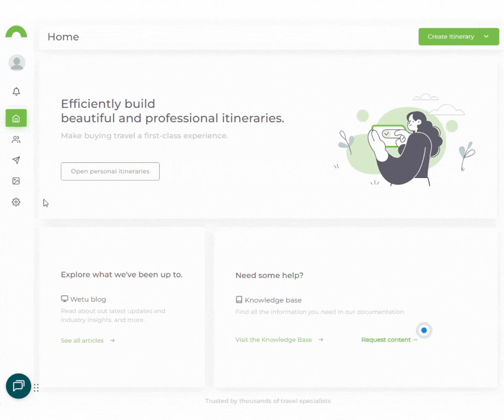Open the people/contacts sidebar icon
The height and width of the screenshot is (420, 504).
(16, 140)
